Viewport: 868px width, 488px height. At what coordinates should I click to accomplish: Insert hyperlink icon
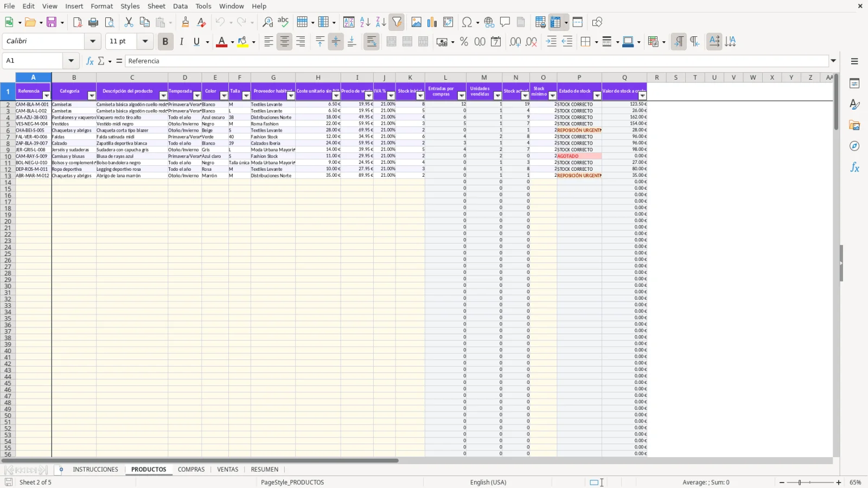[x=489, y=22]
